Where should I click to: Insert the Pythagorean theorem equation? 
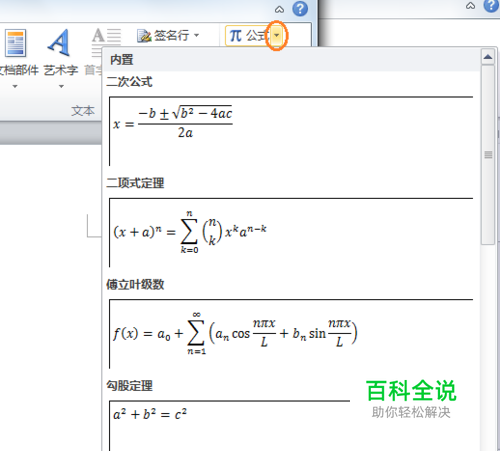[x=291, y=426]
